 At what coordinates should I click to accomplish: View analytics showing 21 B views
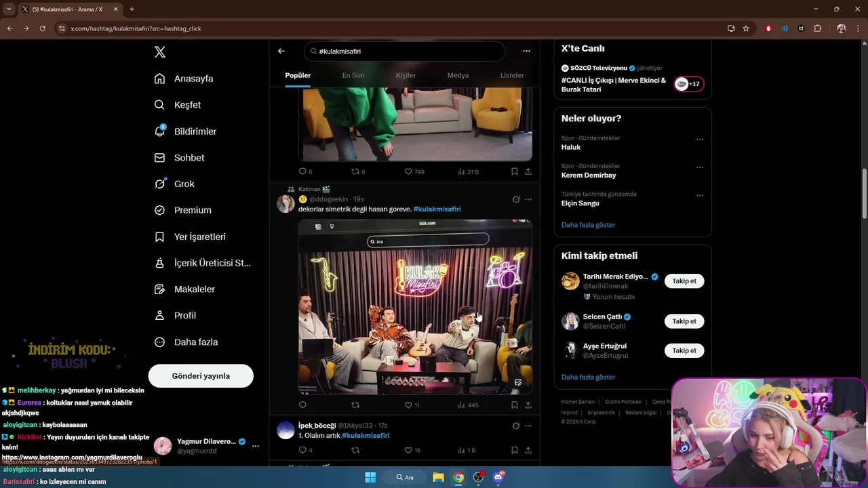click(468, 171)
